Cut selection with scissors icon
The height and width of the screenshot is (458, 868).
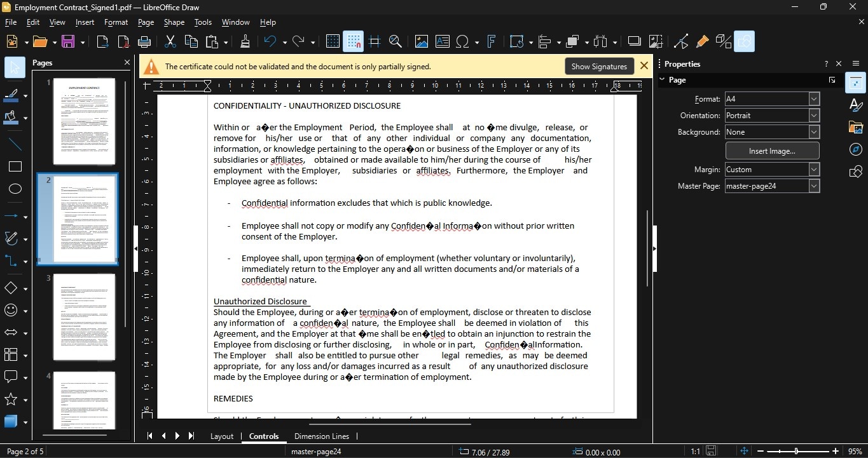click(x=170, y=42)
